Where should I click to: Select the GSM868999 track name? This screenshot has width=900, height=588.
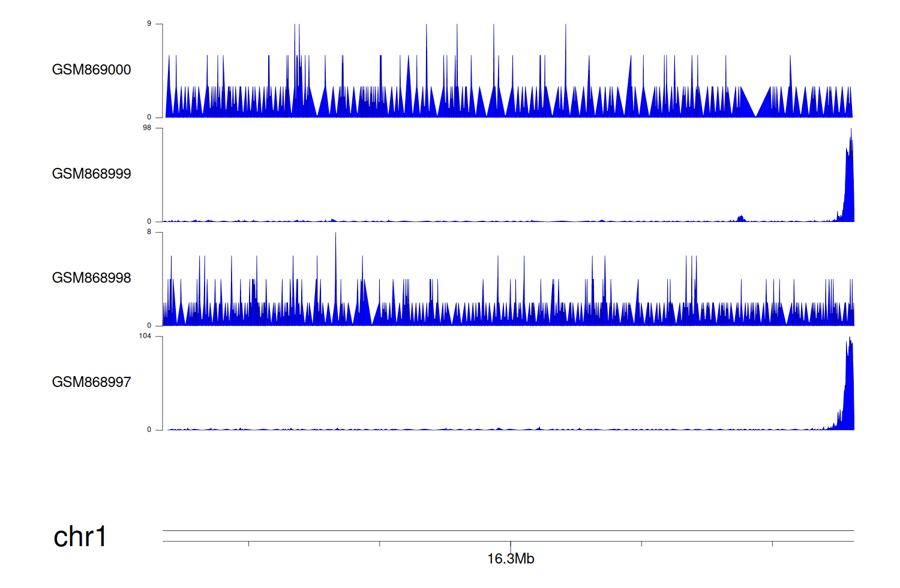coord(91,174)
